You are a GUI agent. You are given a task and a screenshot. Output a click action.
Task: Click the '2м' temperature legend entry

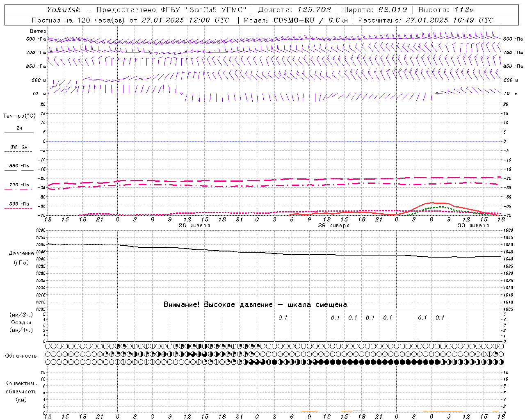tap(19, 128)
